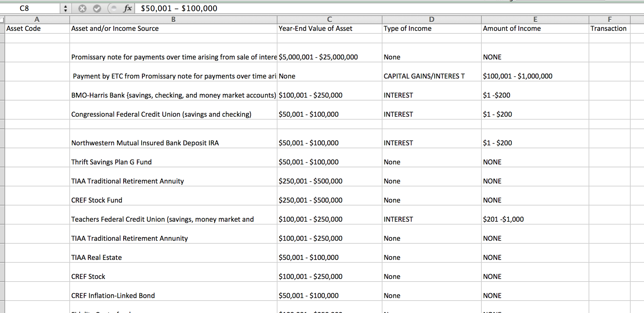Select the 'CAPITAL GAINS/INTERES T' cell
Image resolution: width=644 pixels, height=313 pixels.
pyautogui.click(x=431, y=72)
